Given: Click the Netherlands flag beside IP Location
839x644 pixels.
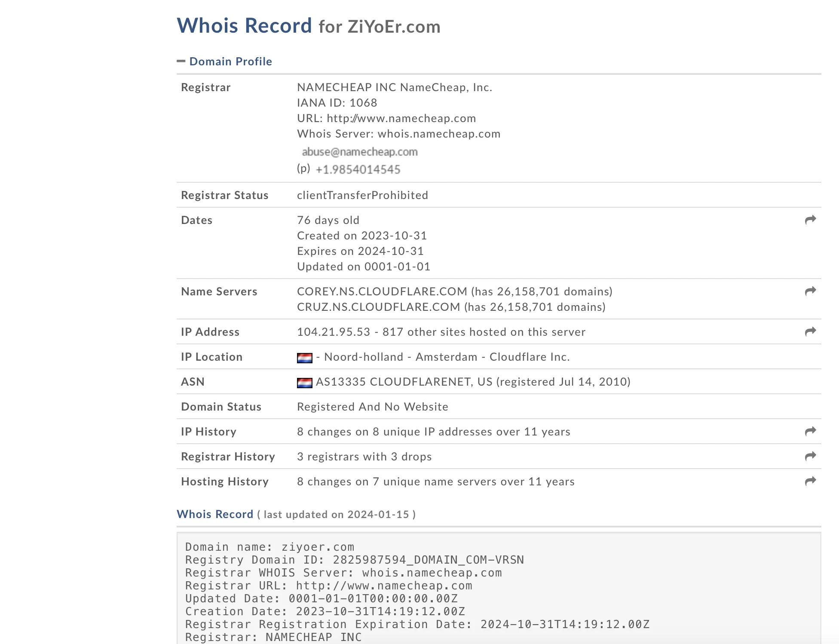Looking at the screenshot, I should coord(304,358).
